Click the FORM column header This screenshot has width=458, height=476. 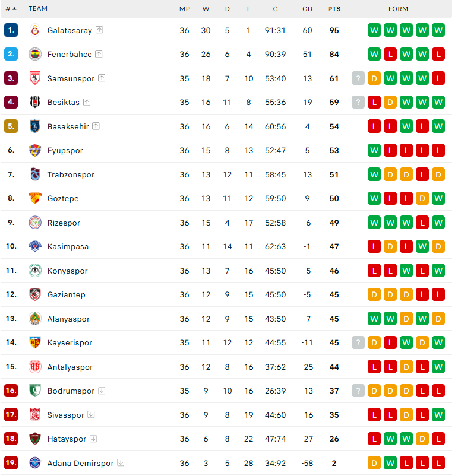[x=398, y=9]
